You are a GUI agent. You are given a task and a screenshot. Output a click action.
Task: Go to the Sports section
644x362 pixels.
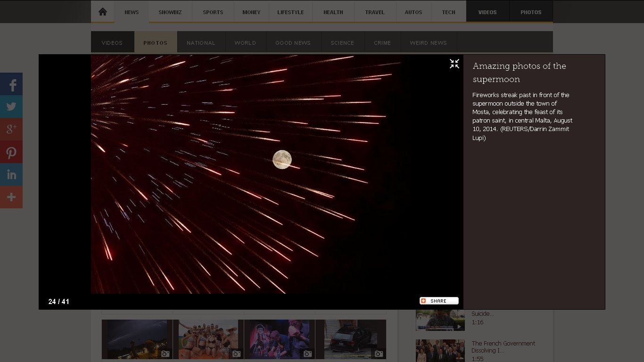213,12
